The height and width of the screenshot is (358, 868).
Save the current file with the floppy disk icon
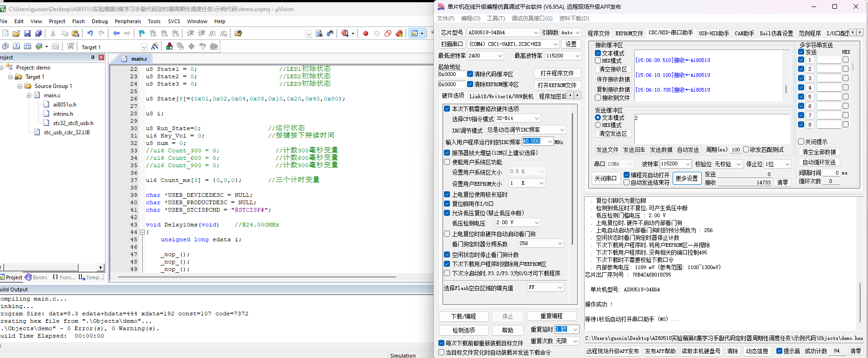(27, 33)
